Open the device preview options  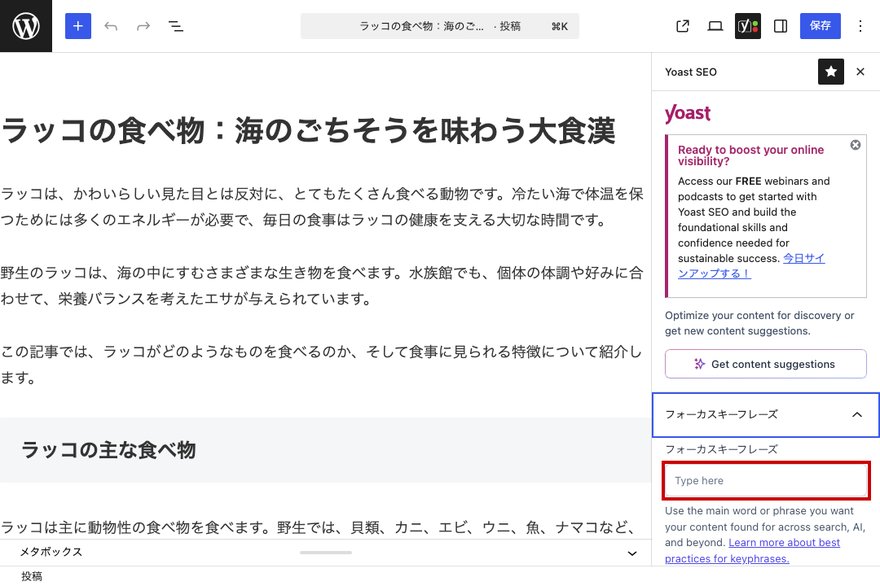click(x=715, y=26)
